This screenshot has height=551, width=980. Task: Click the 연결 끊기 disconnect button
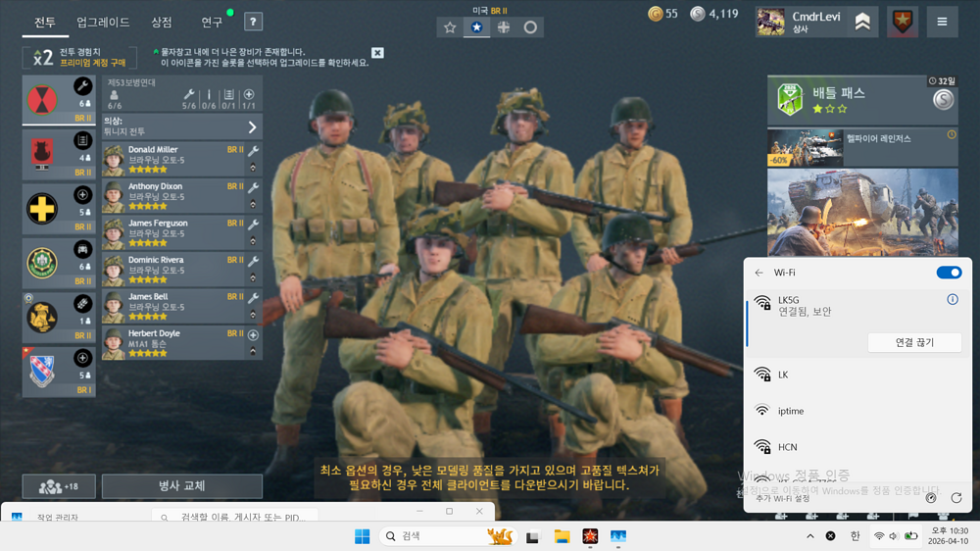point(913,342)
